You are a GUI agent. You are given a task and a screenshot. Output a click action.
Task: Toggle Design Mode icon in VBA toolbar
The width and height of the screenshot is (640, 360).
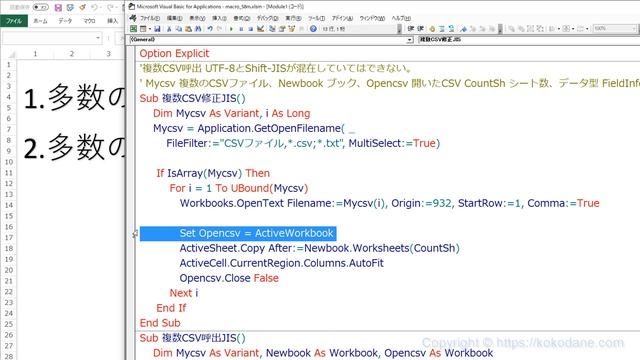click(x=260, y=29)
